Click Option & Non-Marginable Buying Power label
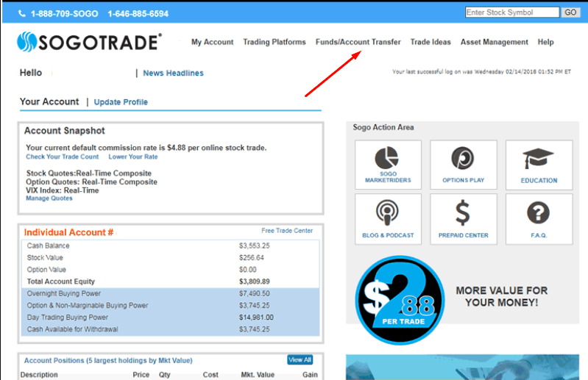The width and height of the screenshot is (588, 380). (x=88, y=306)
